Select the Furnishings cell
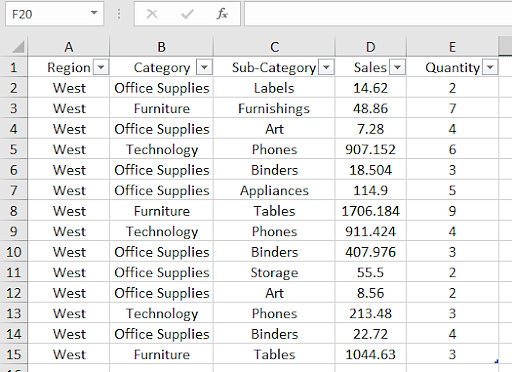The image size is (512, 372). point(274,109)
